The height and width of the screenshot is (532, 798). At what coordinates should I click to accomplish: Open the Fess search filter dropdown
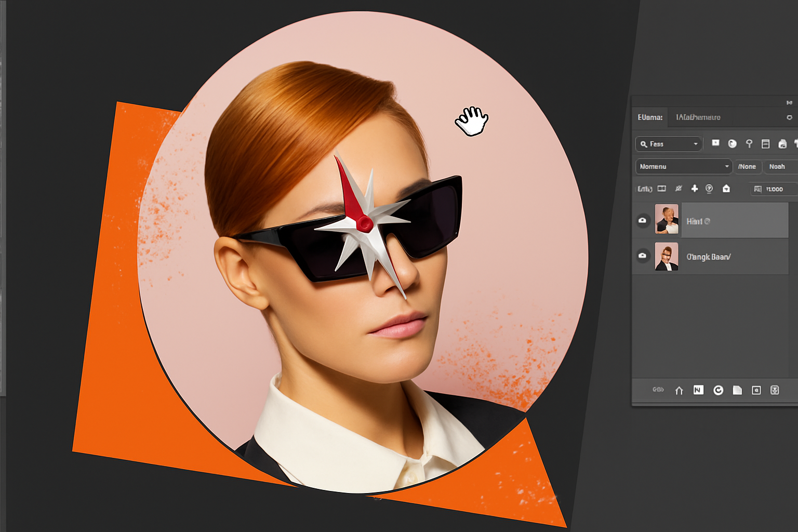click(669, 144)
